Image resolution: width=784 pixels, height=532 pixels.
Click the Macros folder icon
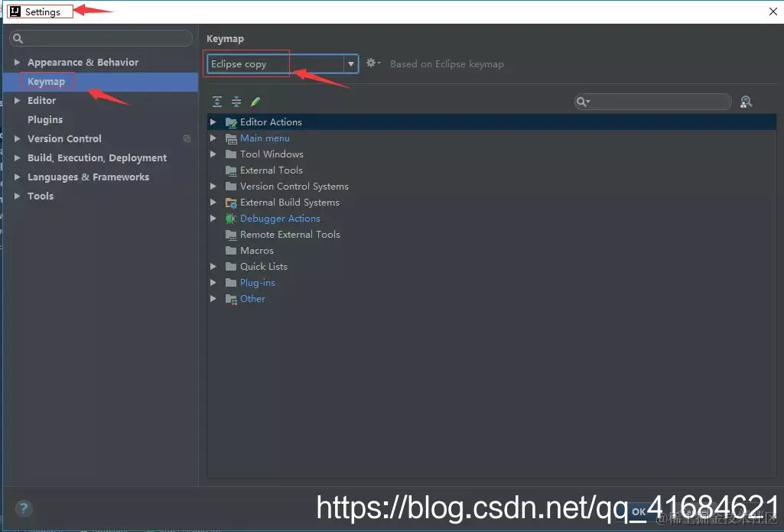(x=231, y=250)
